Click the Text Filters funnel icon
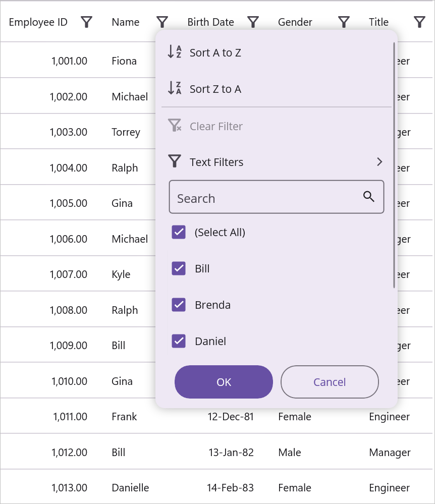The image size is (435, 504). click(x=174, y=161)
